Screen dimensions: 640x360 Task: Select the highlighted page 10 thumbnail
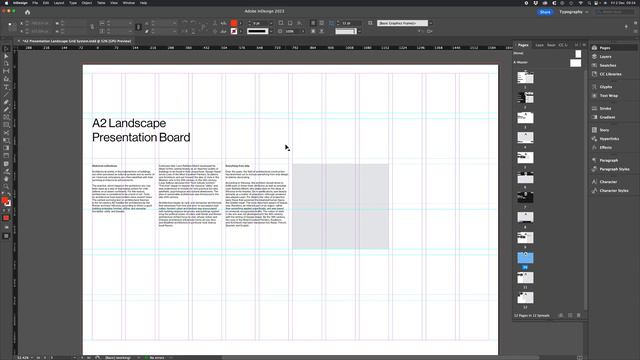[525, 258]
